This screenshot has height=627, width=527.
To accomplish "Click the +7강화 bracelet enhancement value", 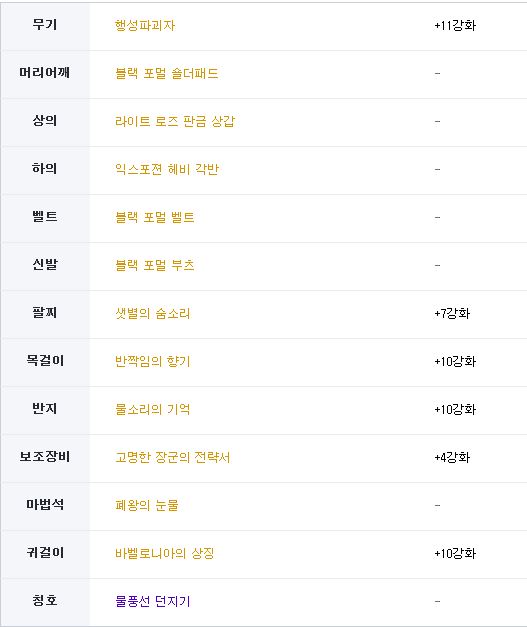I will pyautogui.click(x=452, y=314).
